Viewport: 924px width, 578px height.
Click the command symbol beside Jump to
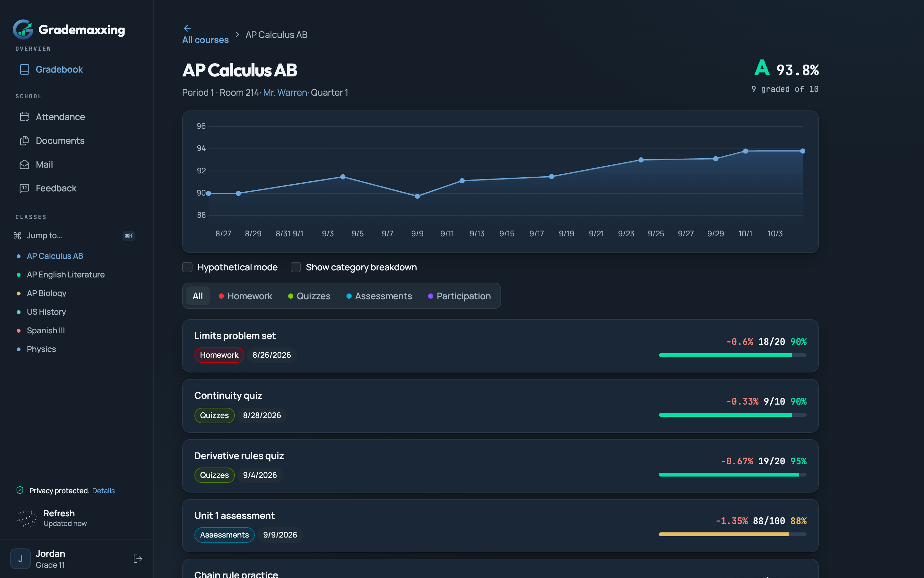tap(17, 235)
